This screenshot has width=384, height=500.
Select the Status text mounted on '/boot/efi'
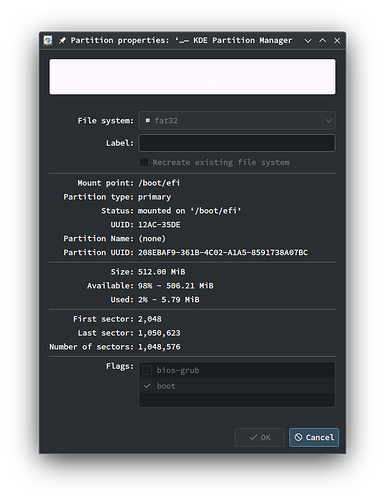[189, 211]
